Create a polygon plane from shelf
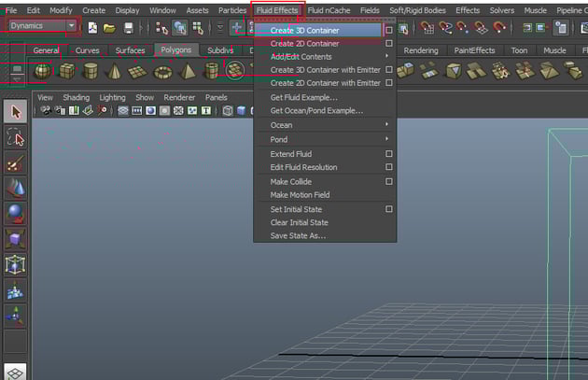Screen dimensions: 588x380 point(137,71)
